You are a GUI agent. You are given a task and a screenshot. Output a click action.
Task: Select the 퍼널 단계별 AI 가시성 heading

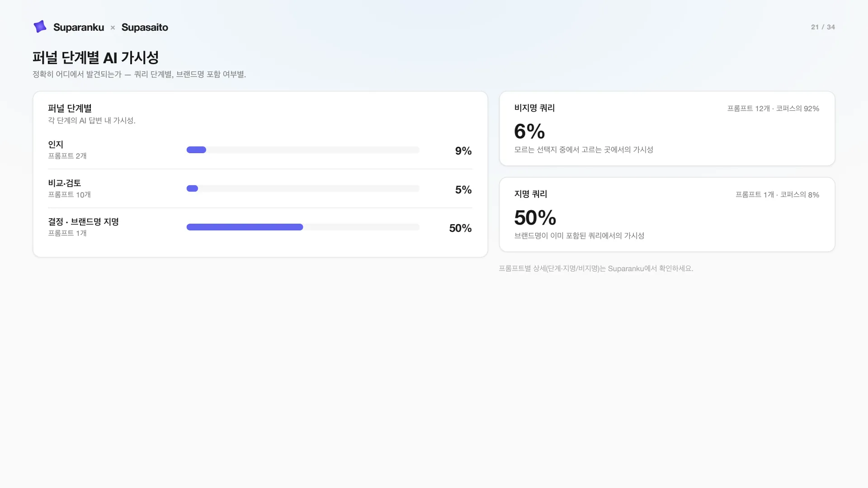point(95,57)
